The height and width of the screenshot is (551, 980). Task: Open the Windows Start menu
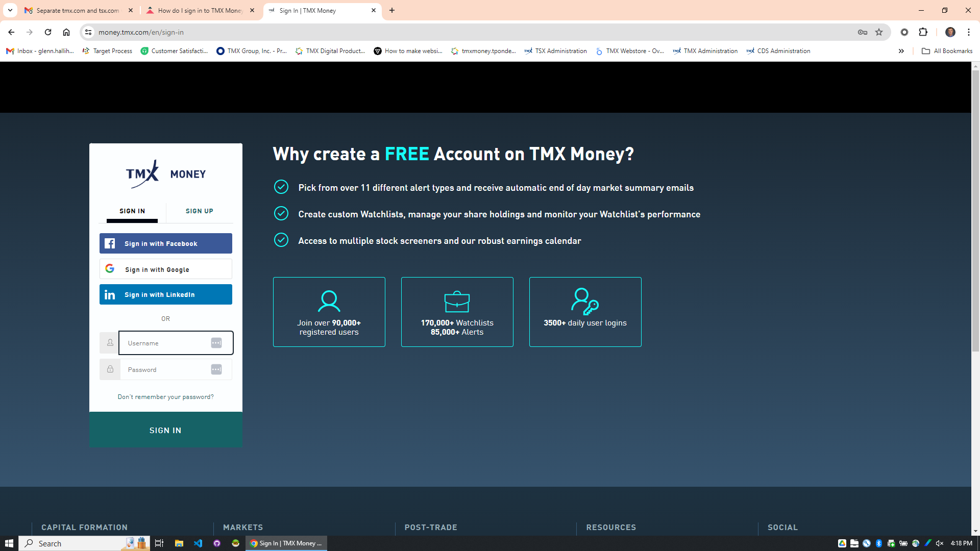[x=9, y=543]
